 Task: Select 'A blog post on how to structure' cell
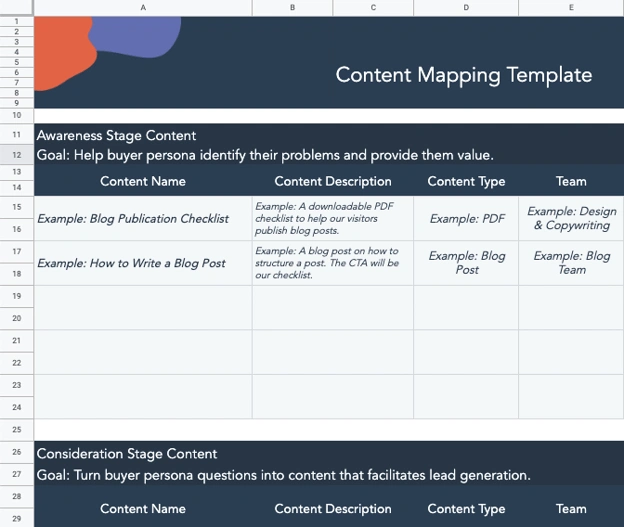pyautogui.click(x=333, y=263)
